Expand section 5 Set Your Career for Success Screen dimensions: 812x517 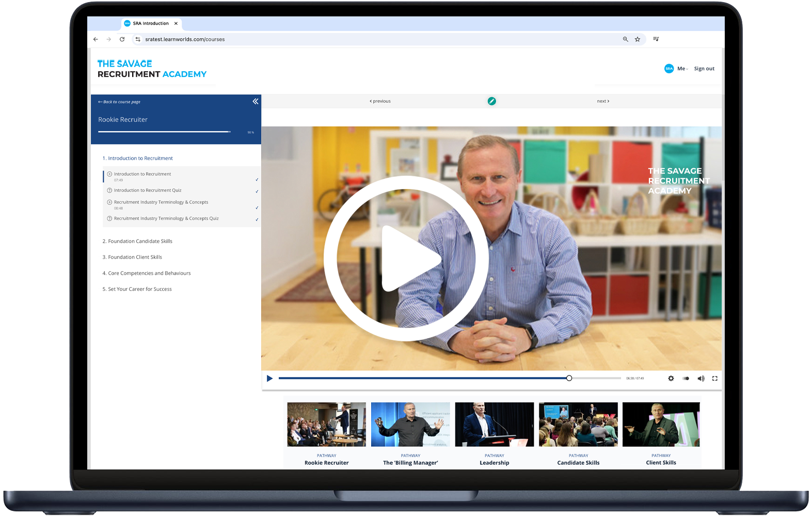click(x=137, y=289)
